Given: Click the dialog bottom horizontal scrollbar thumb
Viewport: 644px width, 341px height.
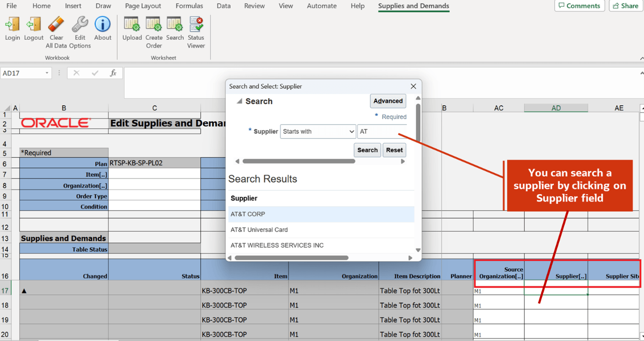Looking at the screenshot, I should [x=291, y=258].
